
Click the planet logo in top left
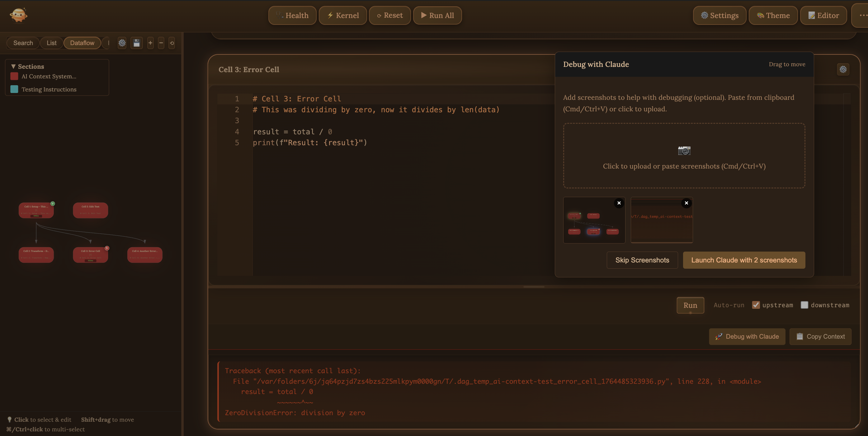(18, 15)
